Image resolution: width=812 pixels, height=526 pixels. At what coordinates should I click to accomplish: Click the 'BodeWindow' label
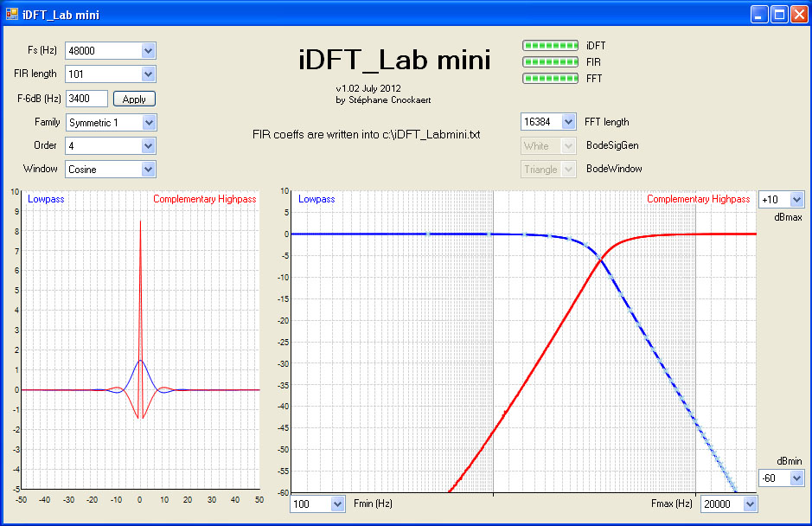coord(614,169)
